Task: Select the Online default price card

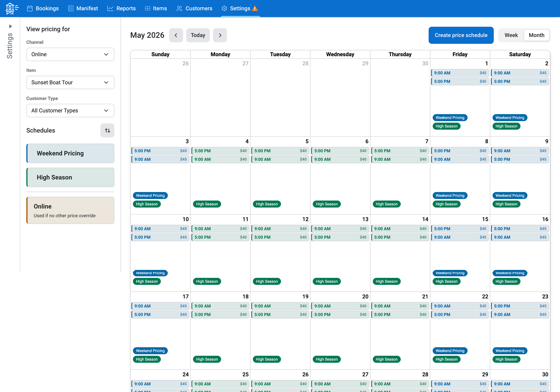Action: coord(70,210)
